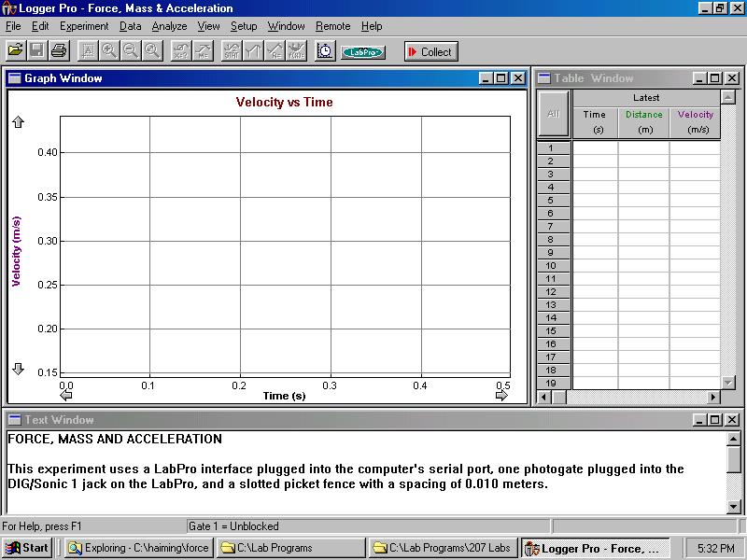Open the View menu
This screenshot has height=560, width=747.
208,26
